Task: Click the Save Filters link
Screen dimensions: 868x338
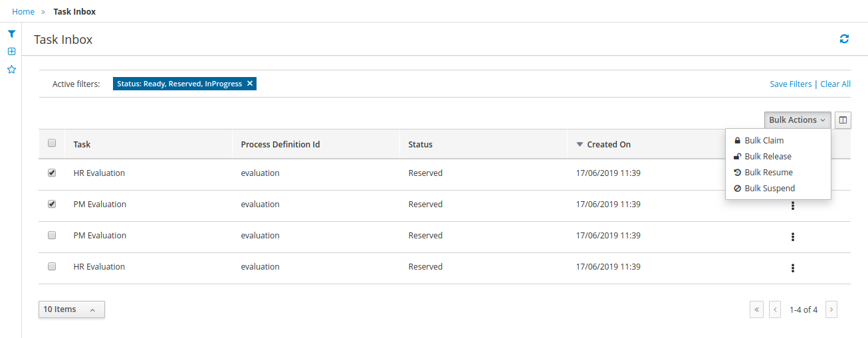Action: click(x=790, y=84)
